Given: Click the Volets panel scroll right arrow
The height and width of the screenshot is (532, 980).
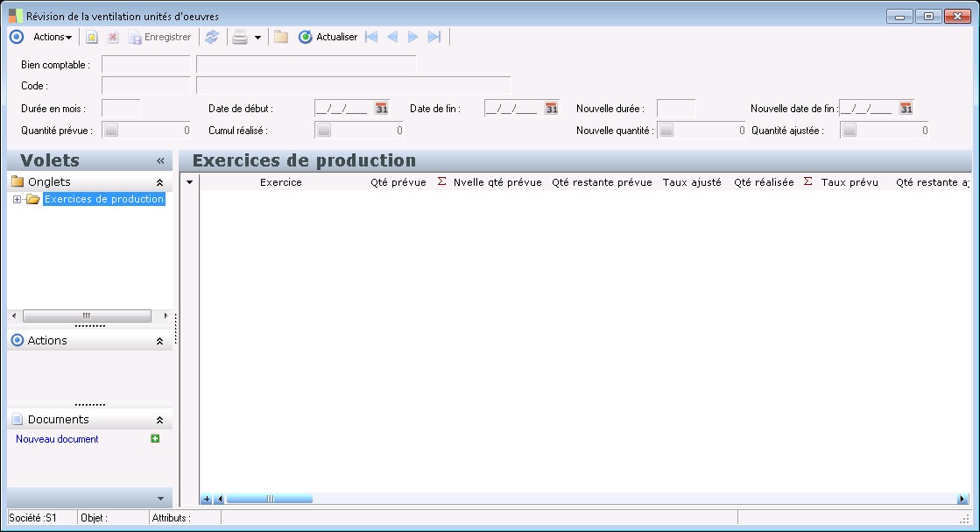Looking at the screenshot, I should tap(166, 316).
